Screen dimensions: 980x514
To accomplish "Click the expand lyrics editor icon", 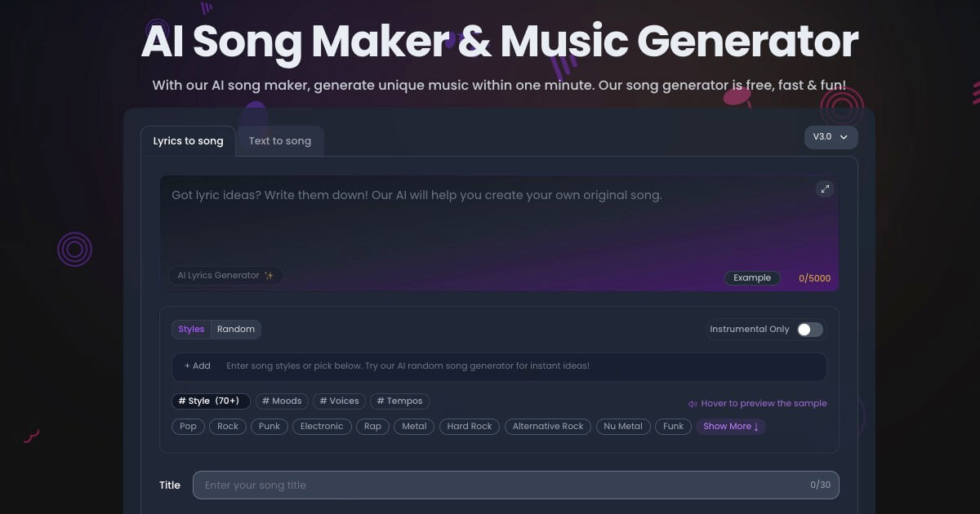I will 825,188.
